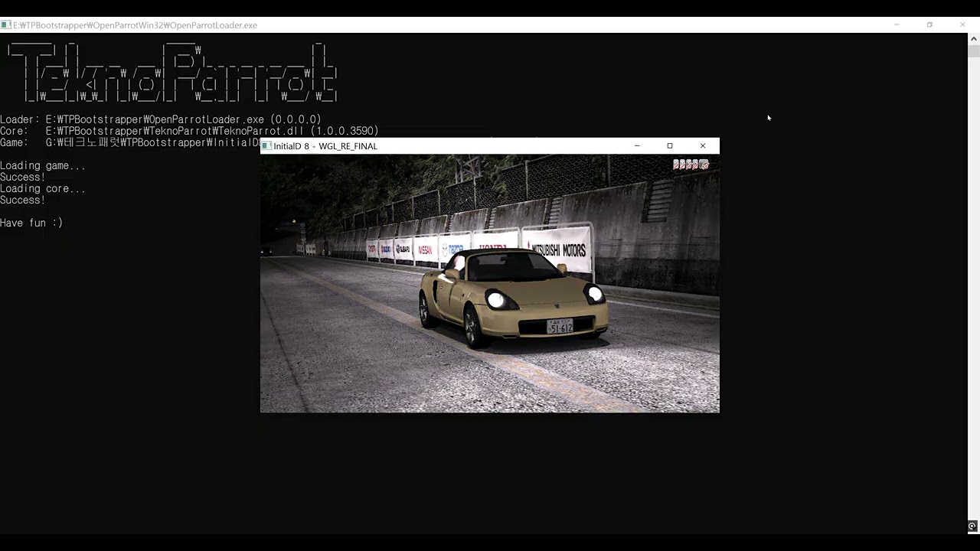
Task: Click the console scrollbar up arrow
Action: (x=973, y=39)
